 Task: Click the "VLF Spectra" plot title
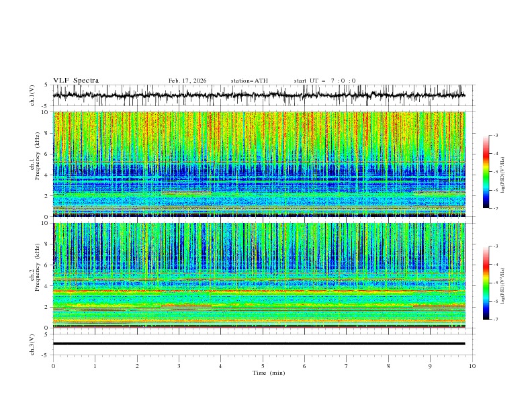point(76,81)
